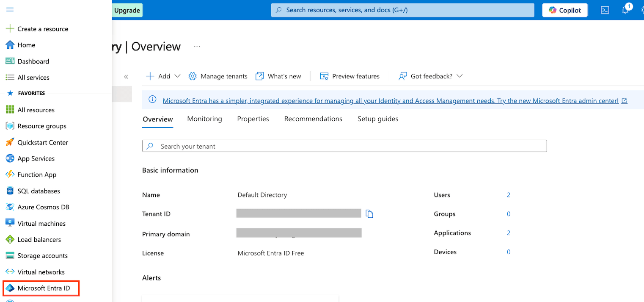Collapse the side pane with double chevron
644x302 pixels.
tap(126, 77)
